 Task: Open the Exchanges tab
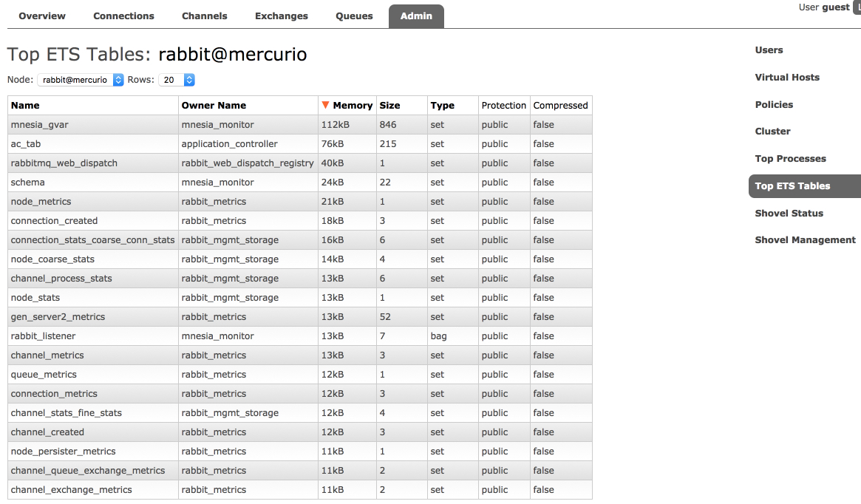(282, 16)
